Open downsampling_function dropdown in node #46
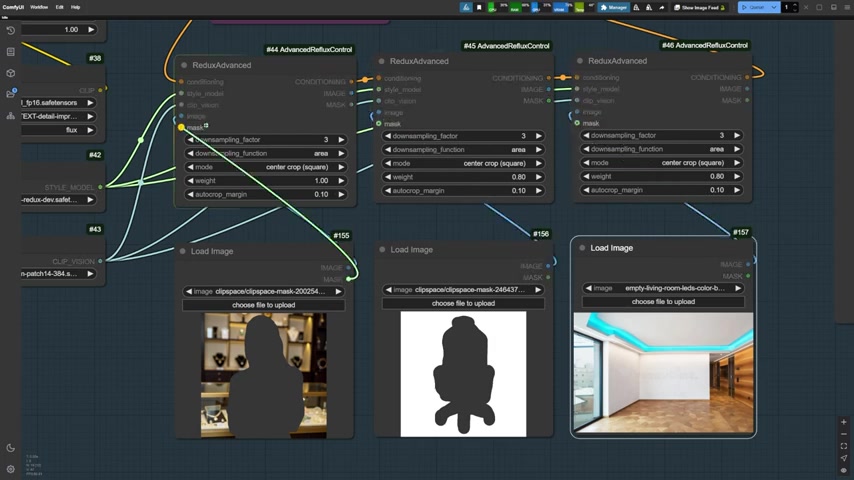This screenshot has width=854, height=480. (x=662, y=149)
